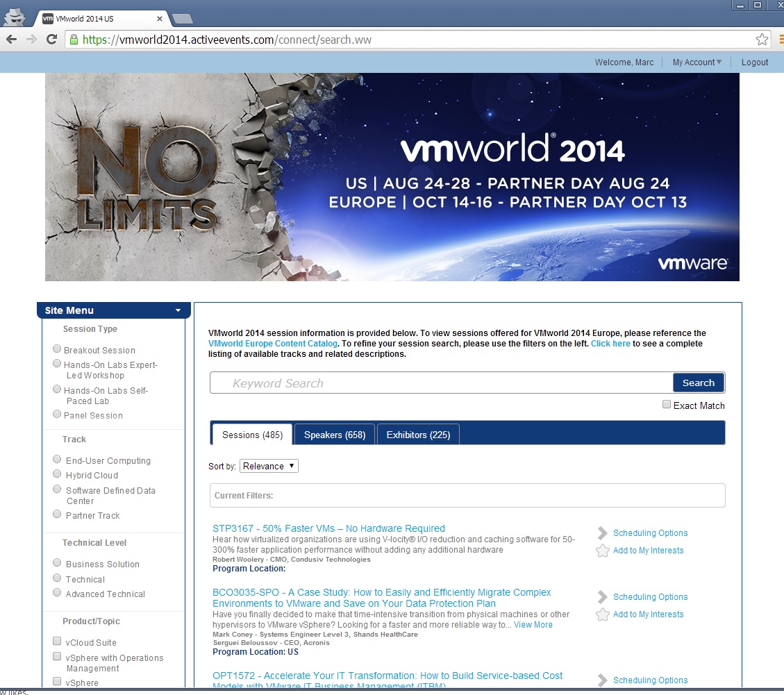This screenshot has height=695, width=784.
Task: Open the Exhibitors (225) tab
Action: pos(418,435)
